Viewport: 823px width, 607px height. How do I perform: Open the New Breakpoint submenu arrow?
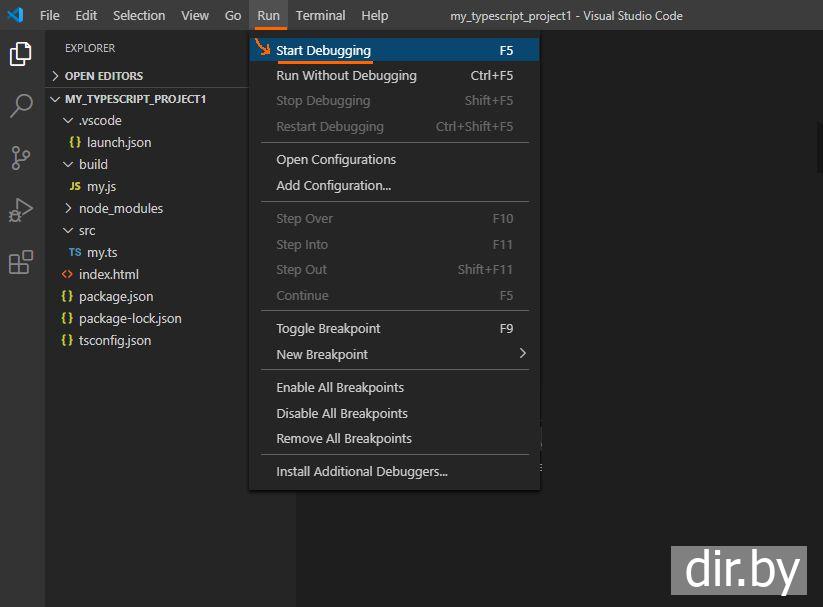pos(522,354)
